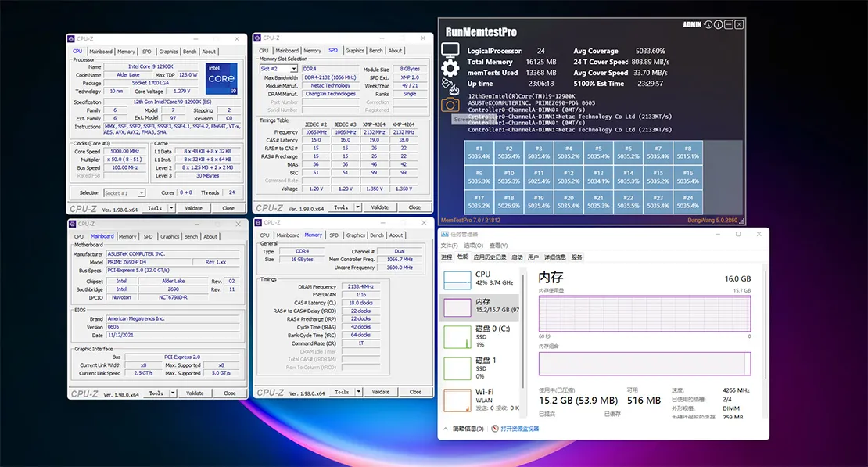
Task: Select memtest cell #18 showing 5026.9%
Action: pyautogui.click(x=509, y=202)
